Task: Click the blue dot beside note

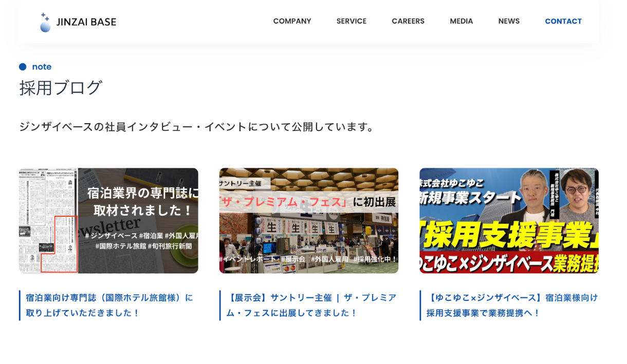Action: [x=23, y=67]
